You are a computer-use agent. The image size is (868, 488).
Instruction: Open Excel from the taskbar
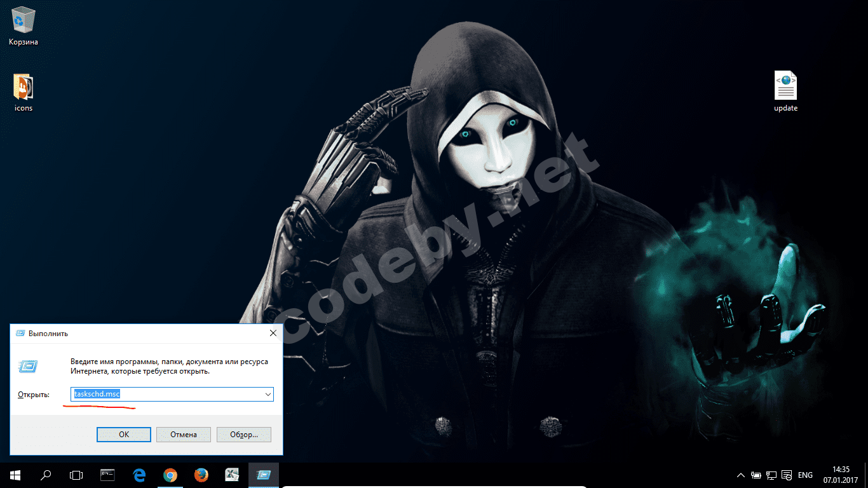pyautogui.click(x=232, y=475)
